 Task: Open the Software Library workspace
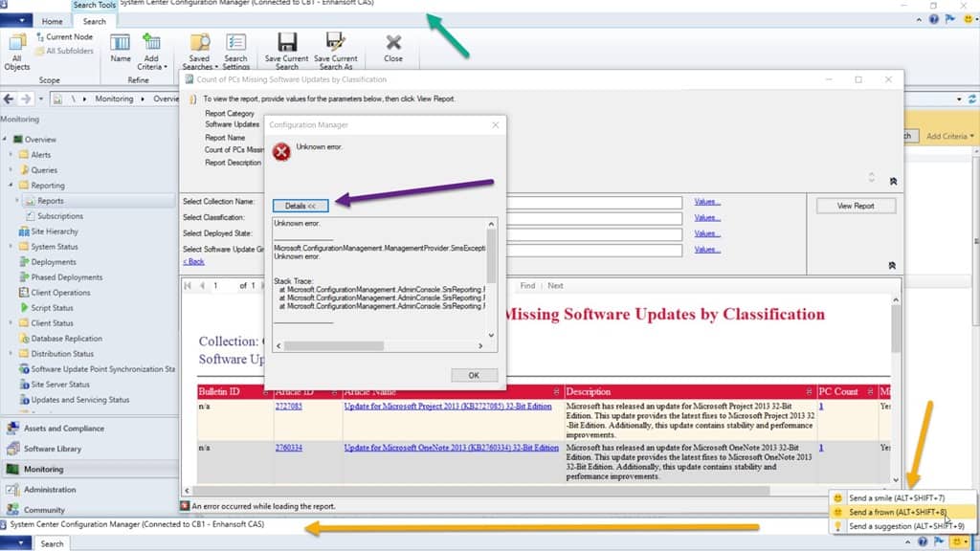53,449
